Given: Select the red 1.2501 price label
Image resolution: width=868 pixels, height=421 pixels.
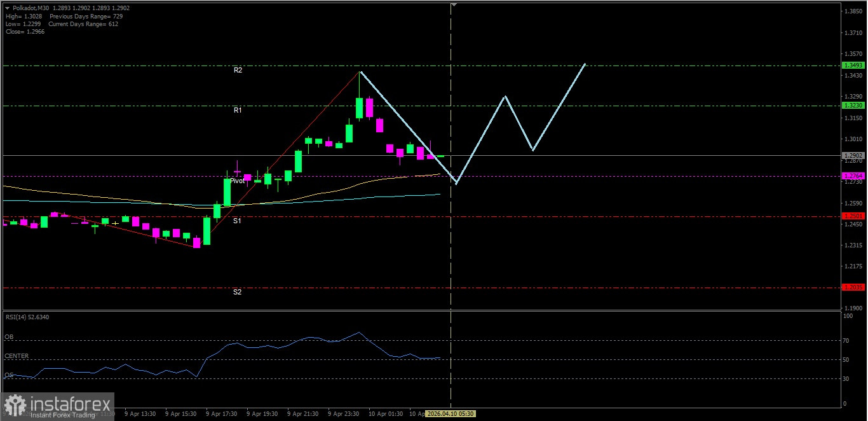Looking at the screenshot, I should pyautogui.click(x=853, y=216).
